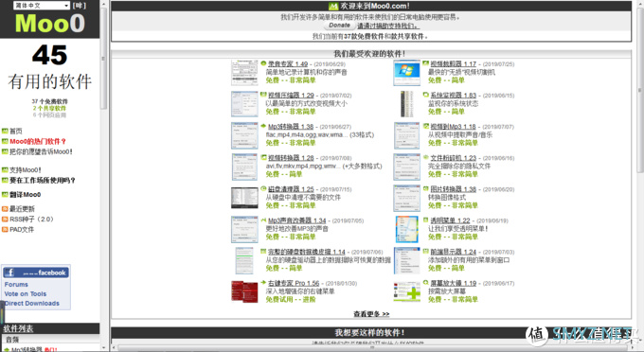Open the 简体中文 language dropdown

point(42,6)
